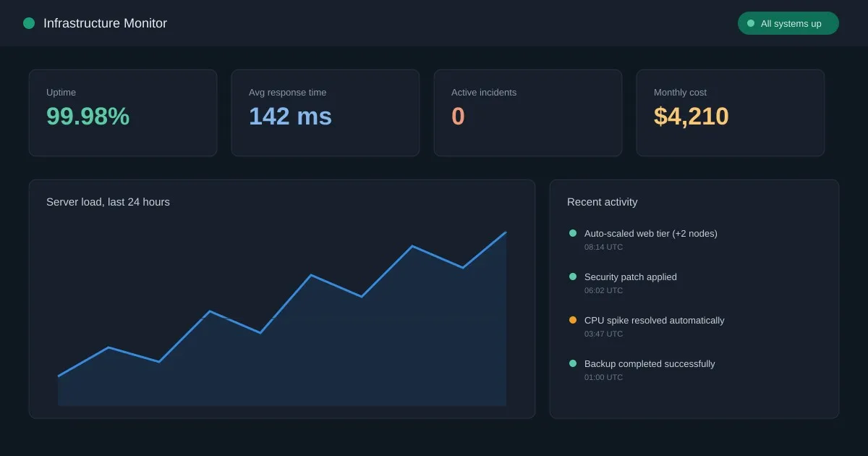Click the Monthly cost label
This screenshot has height=456, width=868.
click(x=680, y=93)
